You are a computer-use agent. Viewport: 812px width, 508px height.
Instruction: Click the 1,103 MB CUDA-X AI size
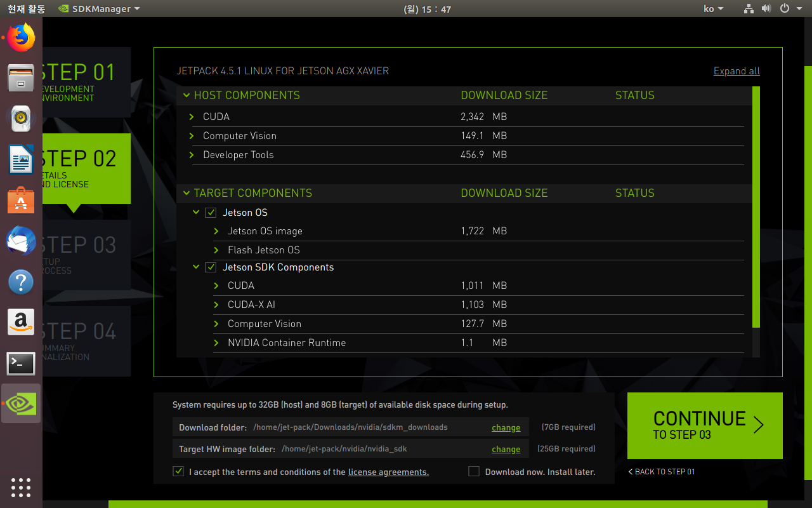coord(483,305)
